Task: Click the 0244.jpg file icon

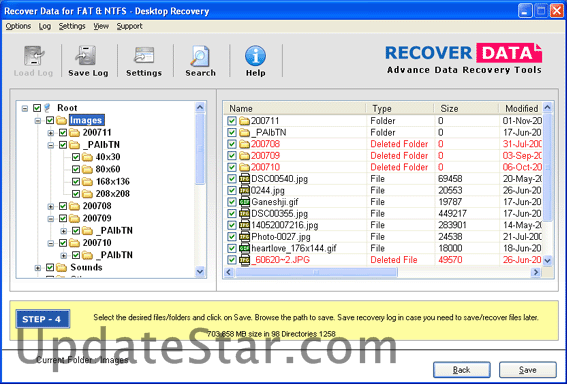Action: [x=245, y=190]
